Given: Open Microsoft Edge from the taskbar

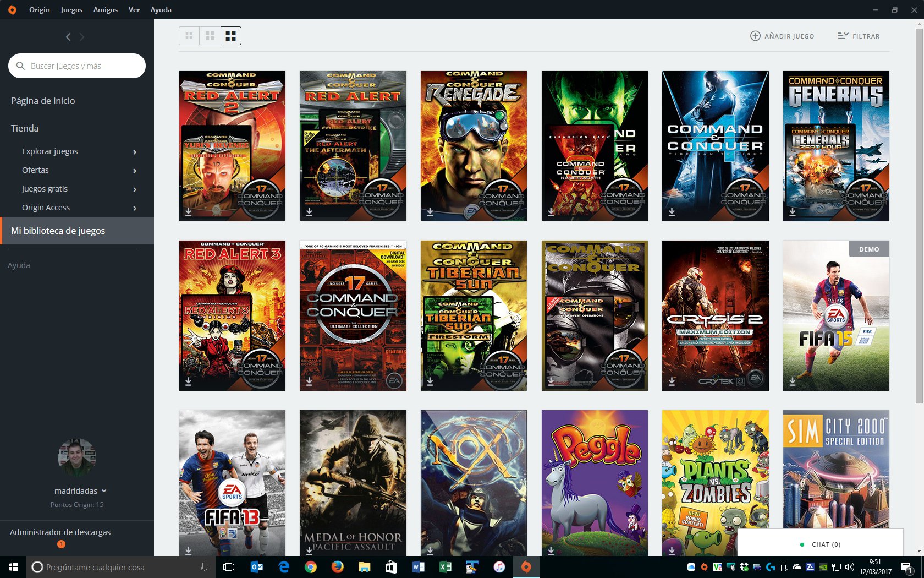Looking at the screenshot, I should tap(284, 567).
